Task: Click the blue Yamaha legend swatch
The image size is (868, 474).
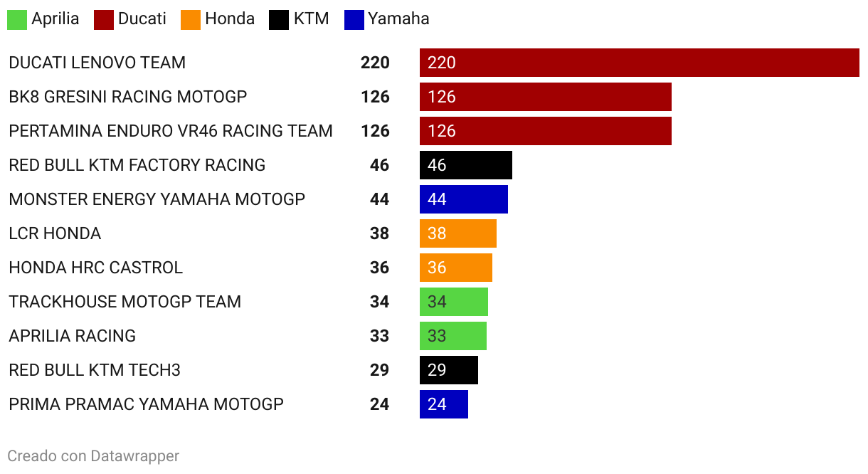Action: [x=354, y=19]
